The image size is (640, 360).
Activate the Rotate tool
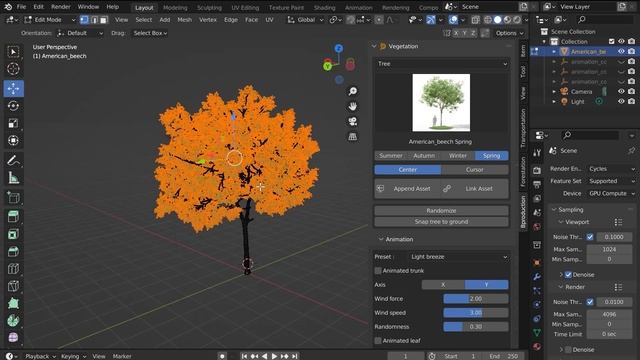pyautogui.click(x=13, y=106)
